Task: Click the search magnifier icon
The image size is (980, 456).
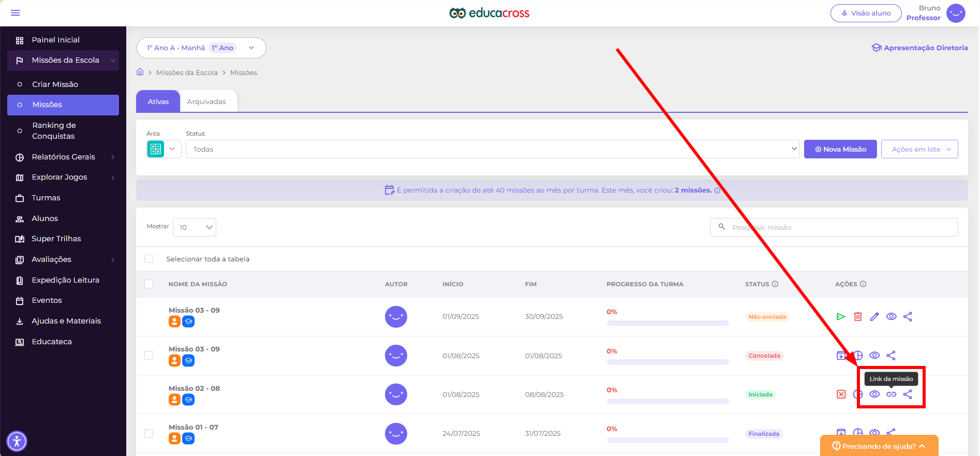Action: point(722,227)
